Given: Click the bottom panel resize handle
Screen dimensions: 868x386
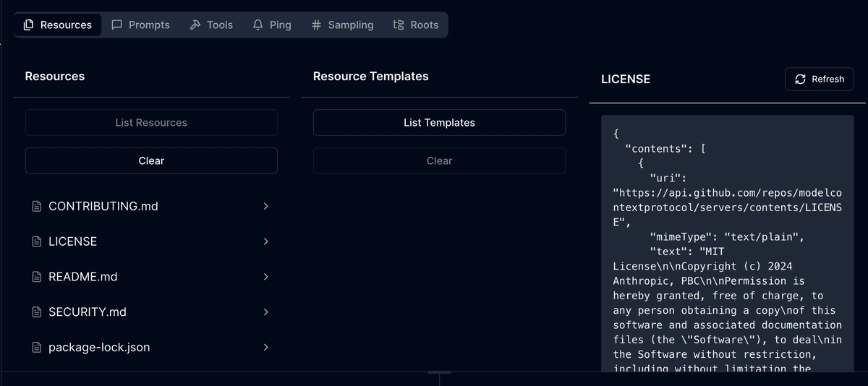Looking at the screenshot, I should point(439,372).
